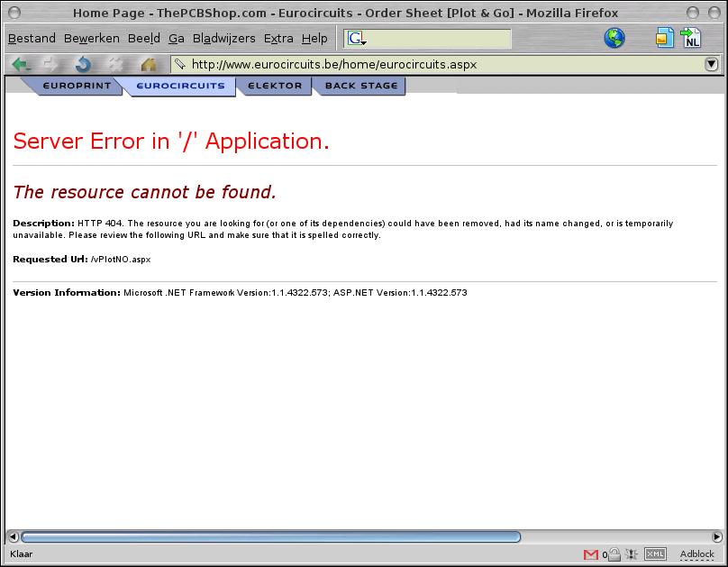Click the horizontal scrollbar thumb
The width and height of the screenshot is (728, 567).
[x=270, y=537]
